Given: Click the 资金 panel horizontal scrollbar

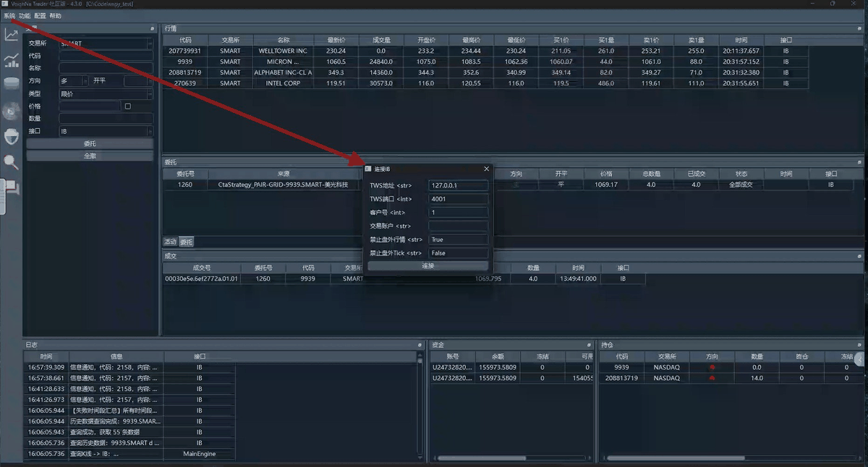Looking at the screenshot, I should [x=511, y=458].
